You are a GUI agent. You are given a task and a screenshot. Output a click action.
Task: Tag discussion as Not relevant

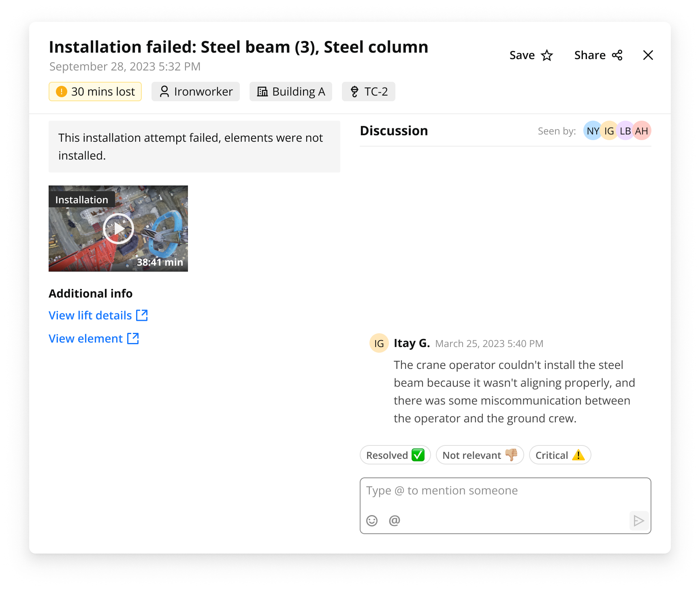pos(480,455)
